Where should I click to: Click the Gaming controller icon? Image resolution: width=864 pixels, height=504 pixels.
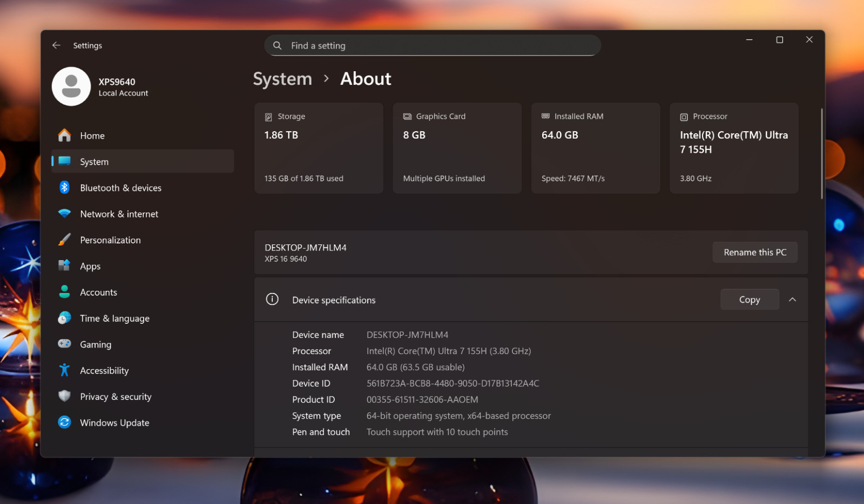click(65, 344)
